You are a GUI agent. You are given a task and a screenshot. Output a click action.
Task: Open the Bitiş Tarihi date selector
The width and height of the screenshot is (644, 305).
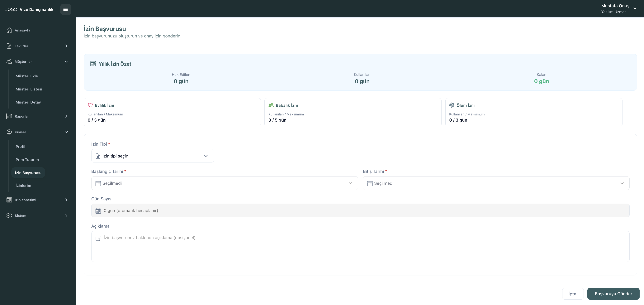[x=496, y=183]
